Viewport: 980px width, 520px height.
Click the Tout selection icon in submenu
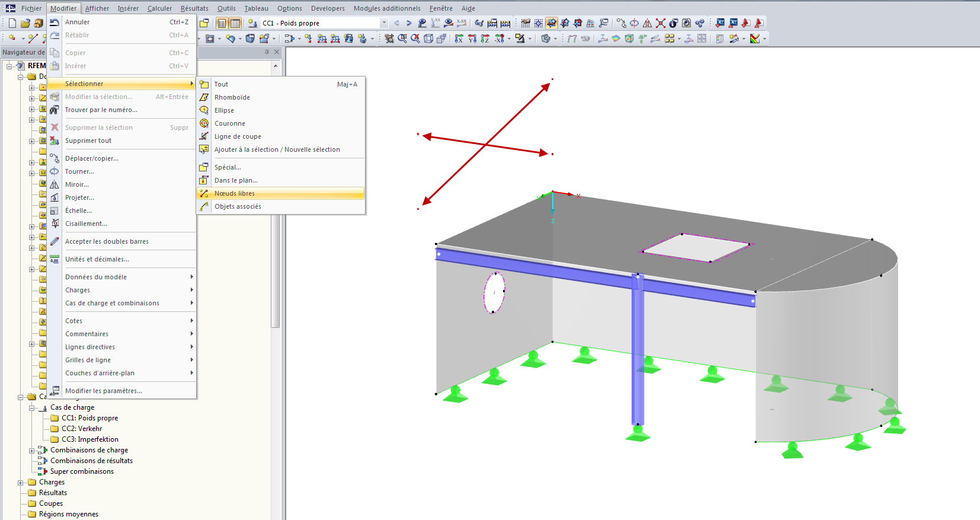[x=204, y=84]
